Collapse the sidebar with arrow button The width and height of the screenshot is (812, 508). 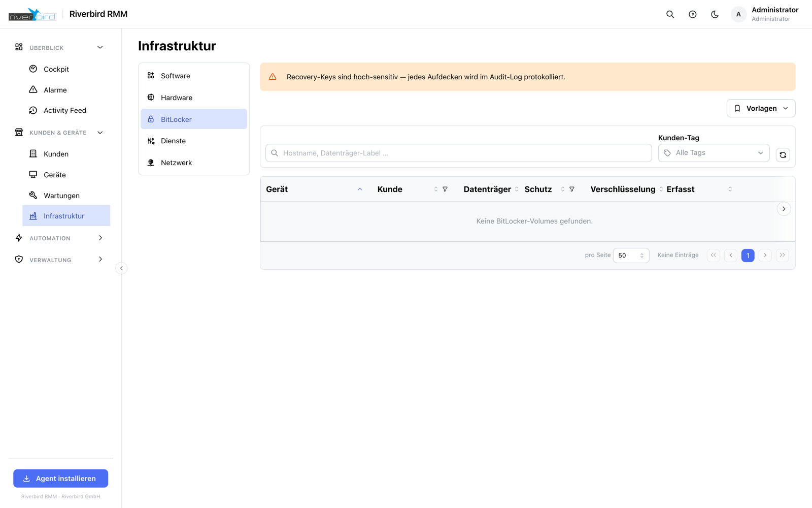tap(121, 268)
